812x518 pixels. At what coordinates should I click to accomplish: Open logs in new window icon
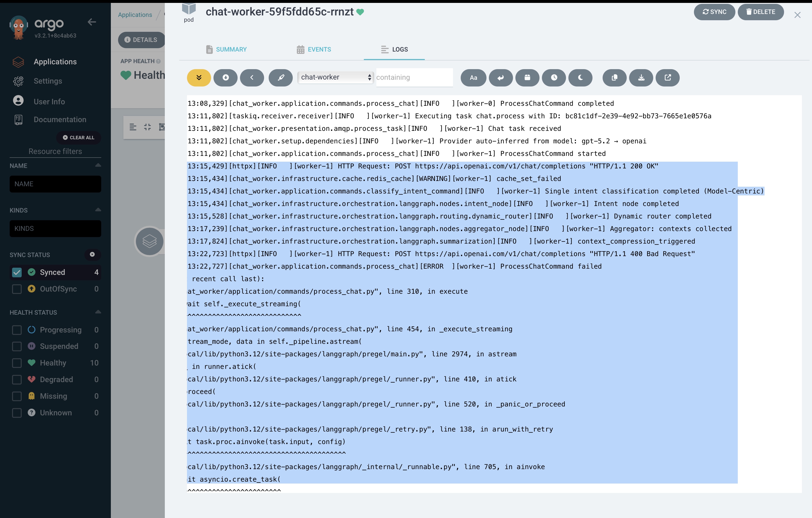pos(667,78)
